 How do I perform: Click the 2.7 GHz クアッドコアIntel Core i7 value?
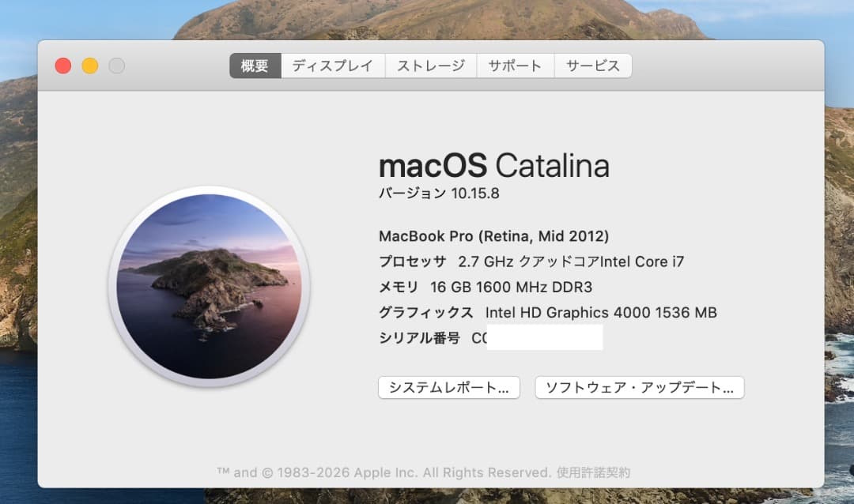(x=571, y=261)
